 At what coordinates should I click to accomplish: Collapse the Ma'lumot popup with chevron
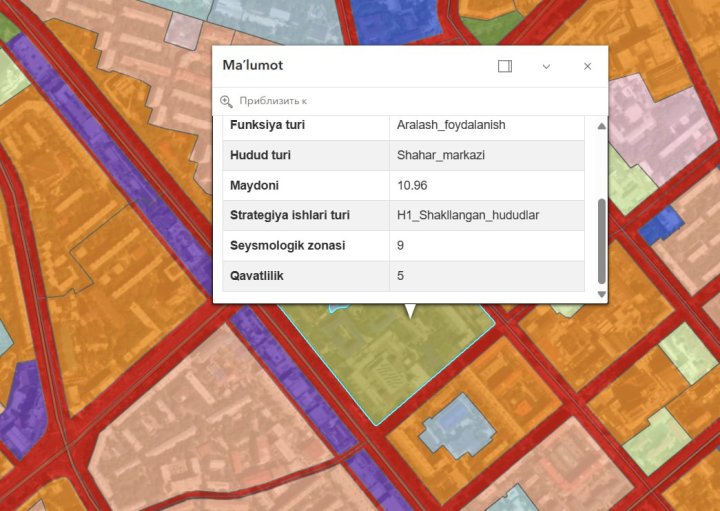point(546,66)
